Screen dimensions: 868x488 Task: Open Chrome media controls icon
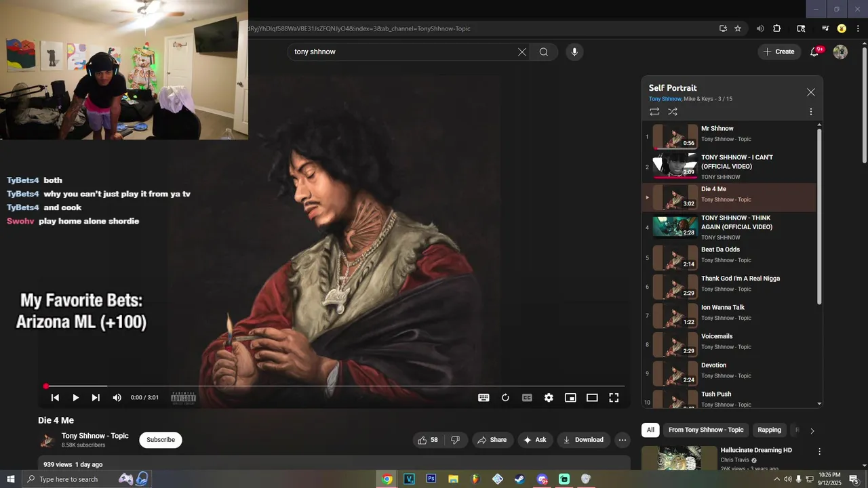[825, 28]
